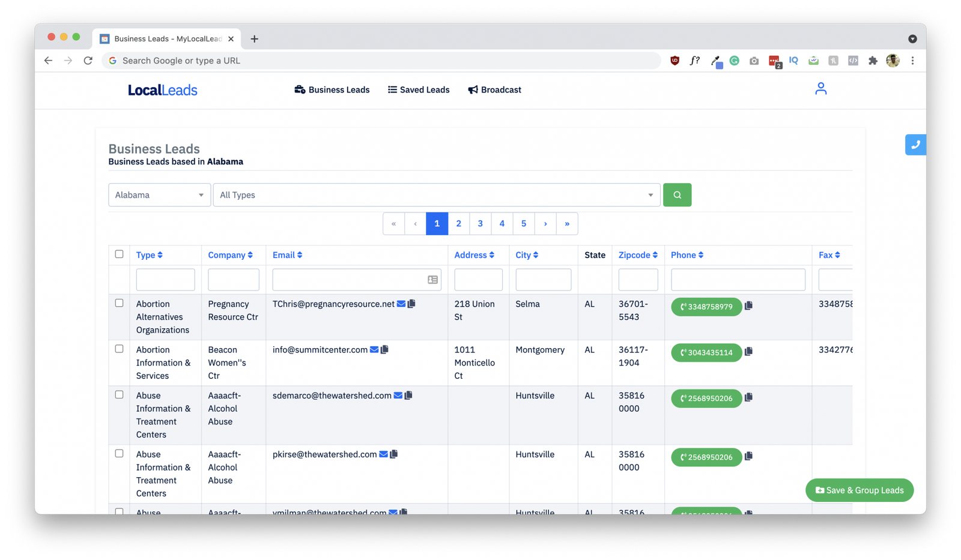Viewport: 961px width, 560px height.
Task: Check the Pregnancy Resource Ctr row
Action: (x=119, y=303)
